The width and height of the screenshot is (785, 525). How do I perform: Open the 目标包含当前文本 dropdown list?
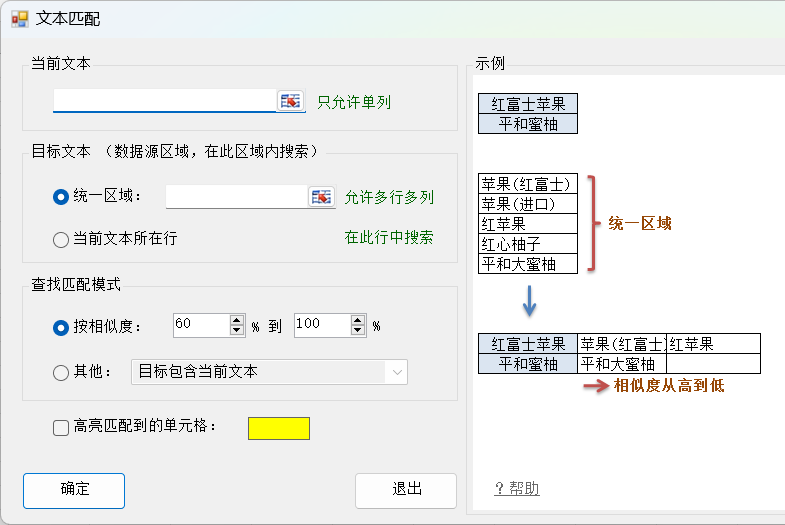[x=397, y=372]
